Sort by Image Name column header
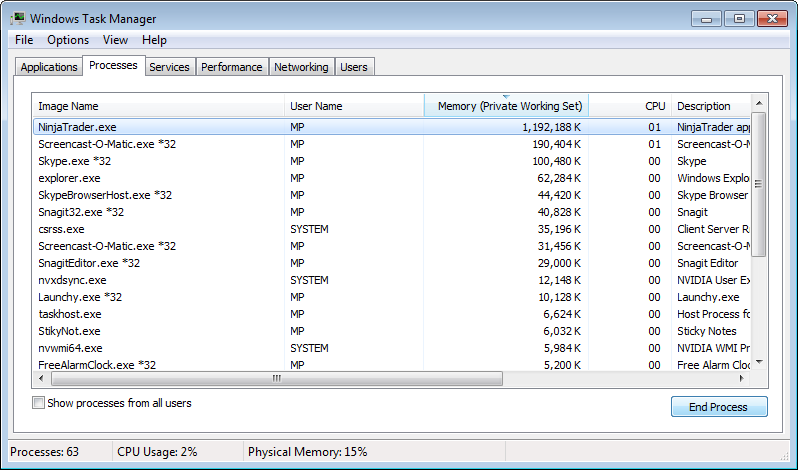Viewport: 798px width, 470px height. point(158,106)
